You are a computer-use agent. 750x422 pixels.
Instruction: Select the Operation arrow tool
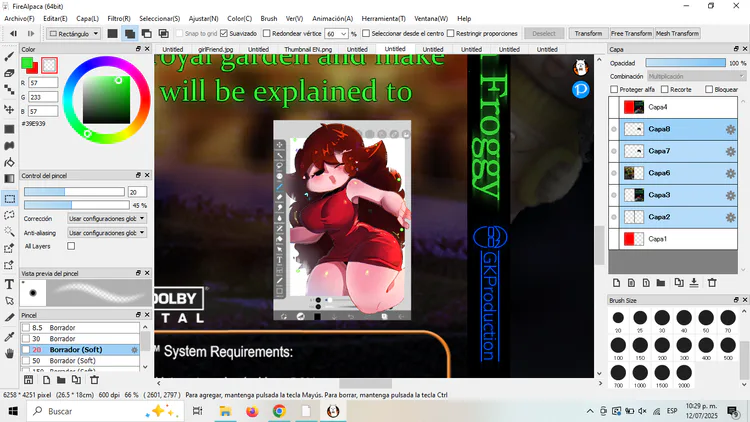9,301
